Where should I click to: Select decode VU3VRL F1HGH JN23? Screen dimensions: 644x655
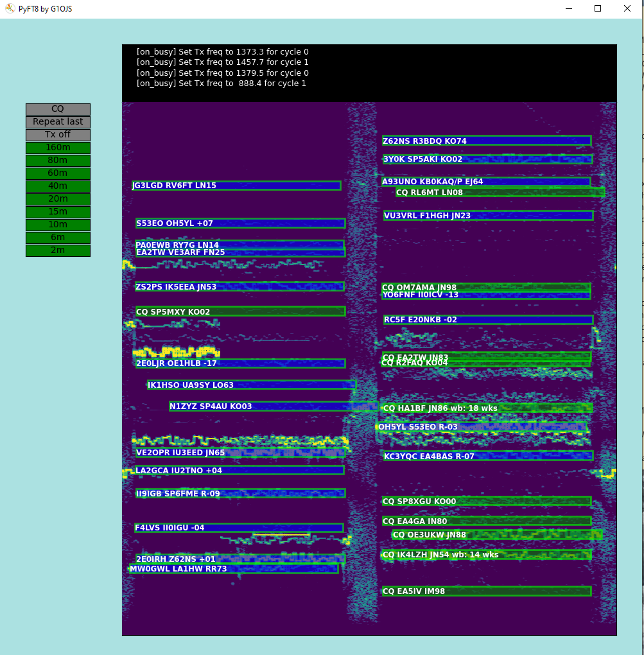click(488, 216)
